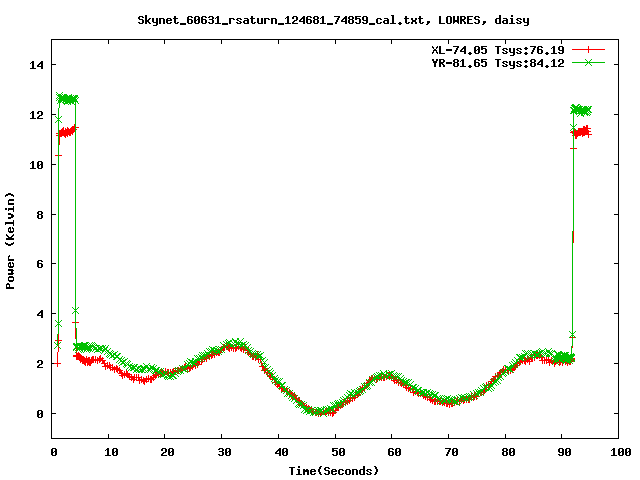
Task: Click the curve minimum near 47 seconds
Action: pyautogui.click(x=321, y=412)
